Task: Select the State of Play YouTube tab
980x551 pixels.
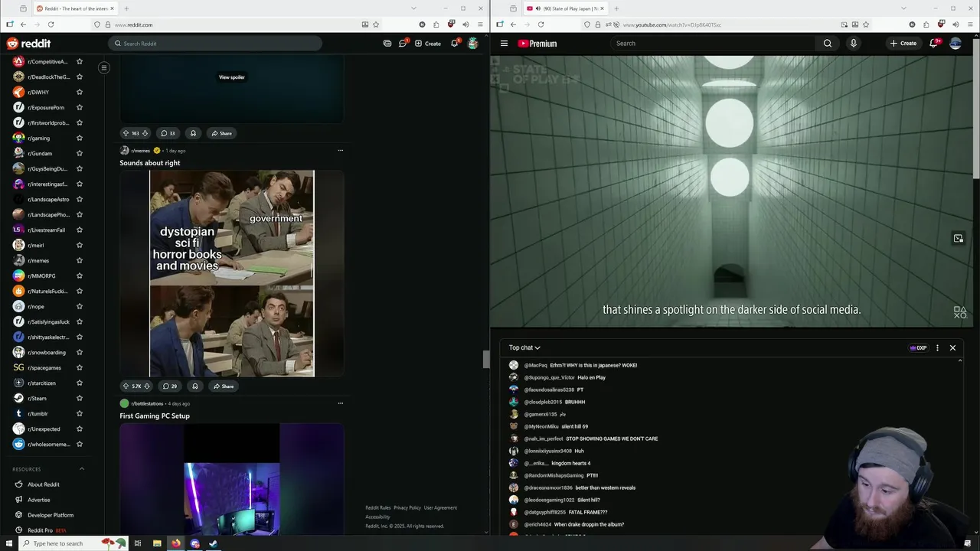Action: (565, 8)
